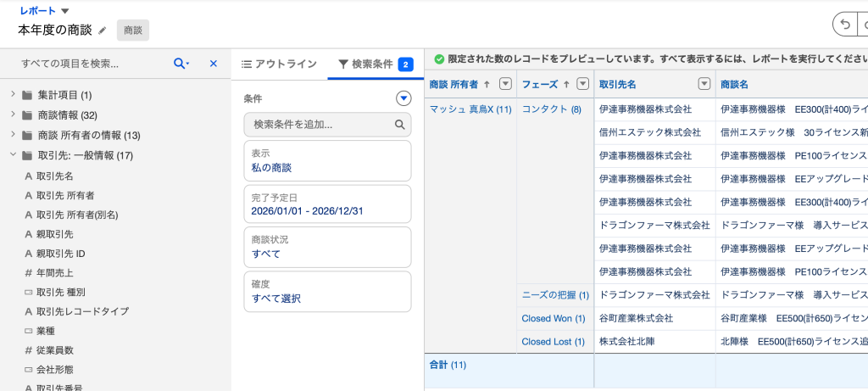Click the 商談 report type badge
The image size is (868, 391).
click(133, 31)
